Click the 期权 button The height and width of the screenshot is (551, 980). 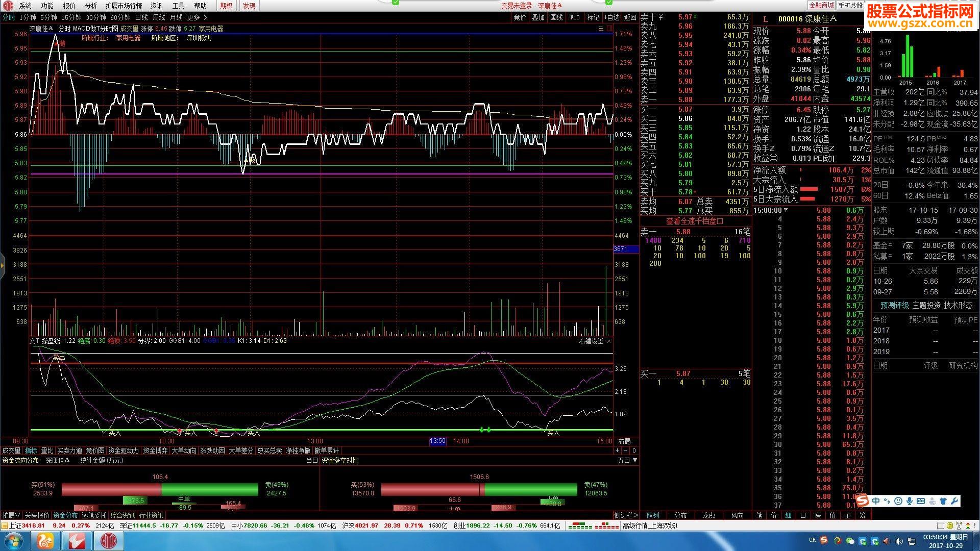click(226, 6)
